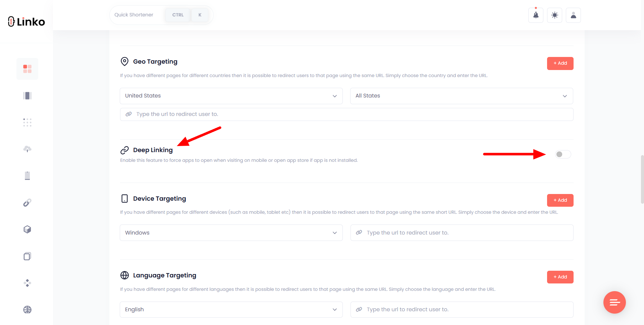Open the cube box sidebar icon
The height and width of the screenshot is (325, 644).
click(27, 230)
